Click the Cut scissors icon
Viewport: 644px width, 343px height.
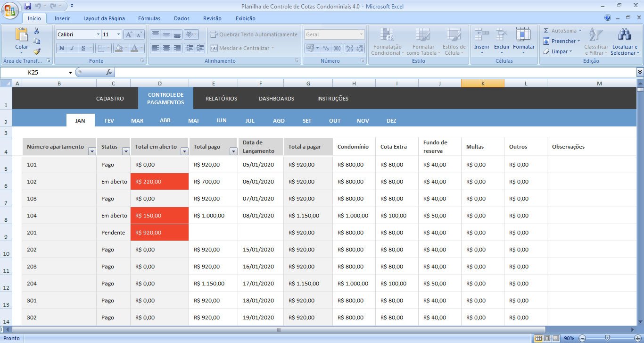(37, 31)
